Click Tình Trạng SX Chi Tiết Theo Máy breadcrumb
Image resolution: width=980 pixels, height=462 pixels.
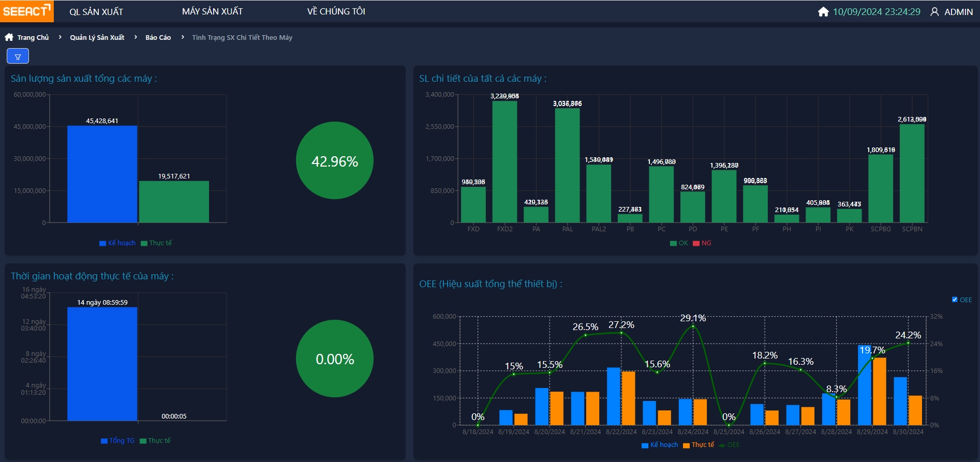(242, 37)
